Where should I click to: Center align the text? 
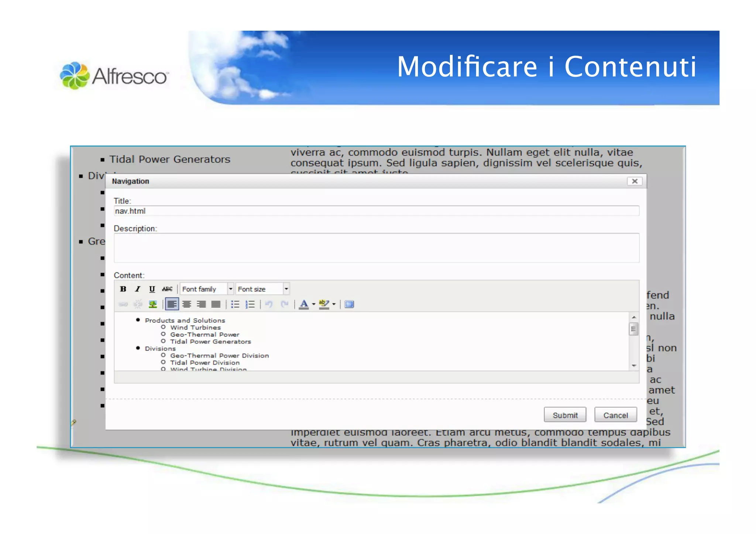(186, 304)
